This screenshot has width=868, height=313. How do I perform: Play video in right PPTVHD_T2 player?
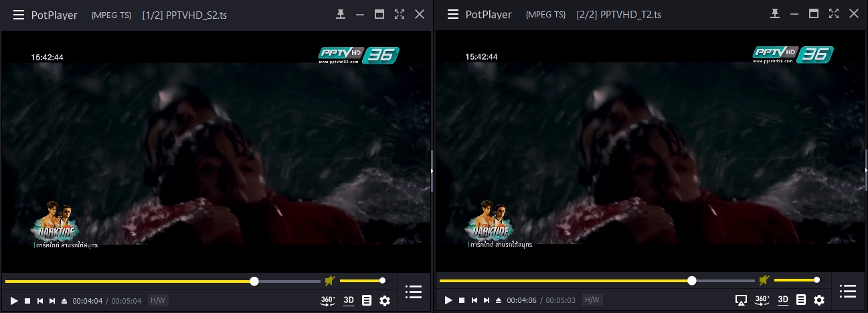point(448,301)
